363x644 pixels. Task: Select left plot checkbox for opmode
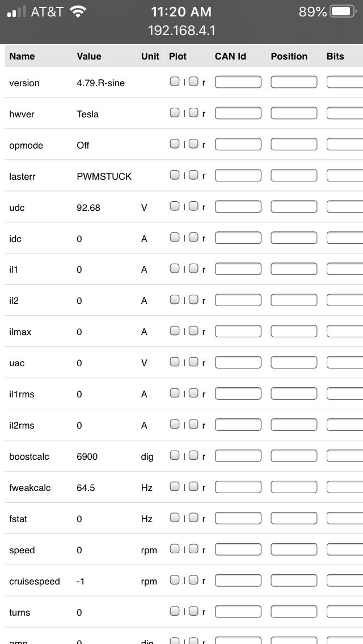click(x=175, y=144)
